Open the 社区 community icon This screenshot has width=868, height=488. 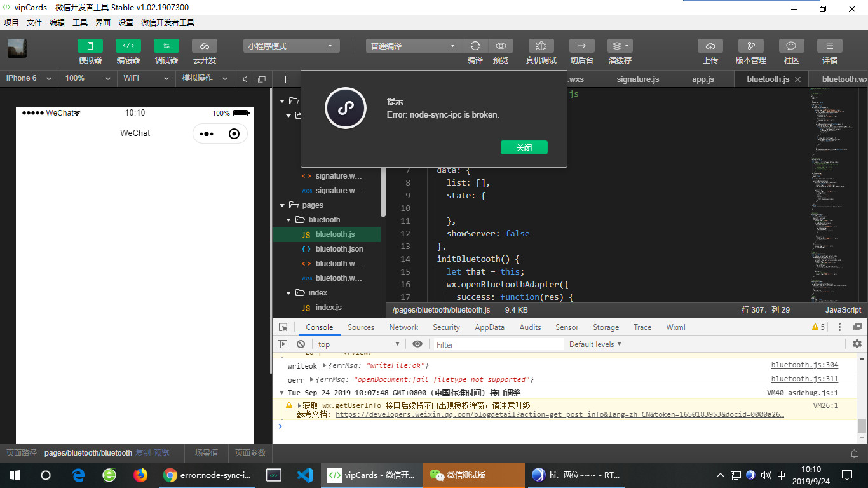pyautogui.click(x=791, y=46)
